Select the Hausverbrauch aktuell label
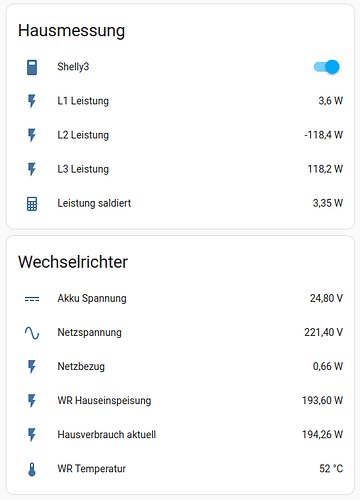 107,434
